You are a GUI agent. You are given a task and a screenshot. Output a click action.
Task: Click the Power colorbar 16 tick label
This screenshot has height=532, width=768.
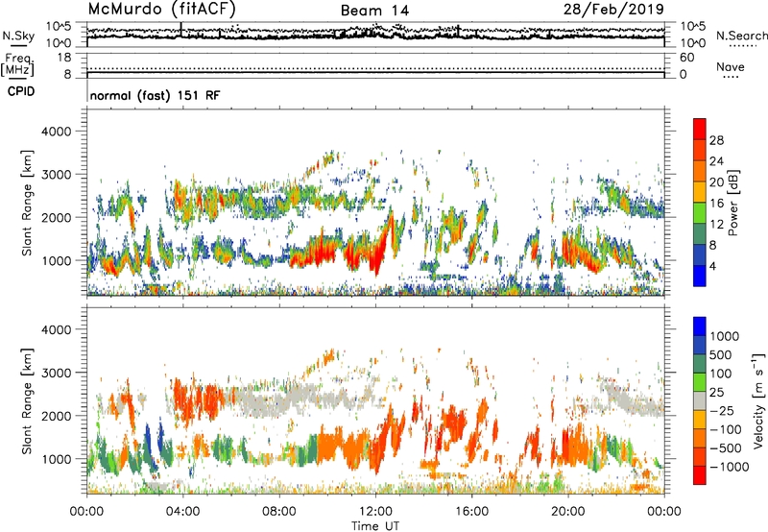716,204
